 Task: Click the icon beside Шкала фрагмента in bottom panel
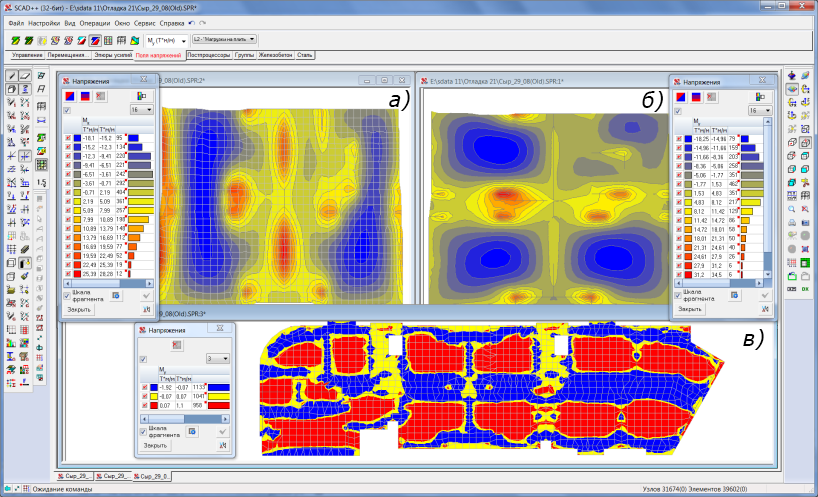point(189,433)
